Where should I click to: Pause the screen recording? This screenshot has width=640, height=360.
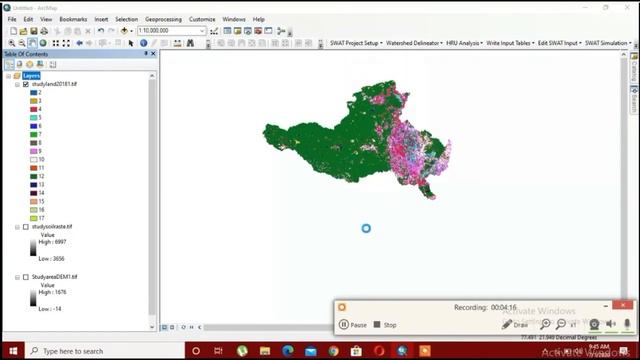tap(353, 325)
